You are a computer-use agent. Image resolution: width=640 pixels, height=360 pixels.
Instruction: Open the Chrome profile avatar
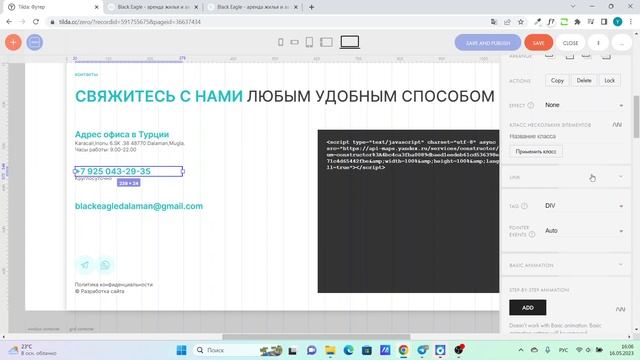point(617,22)
